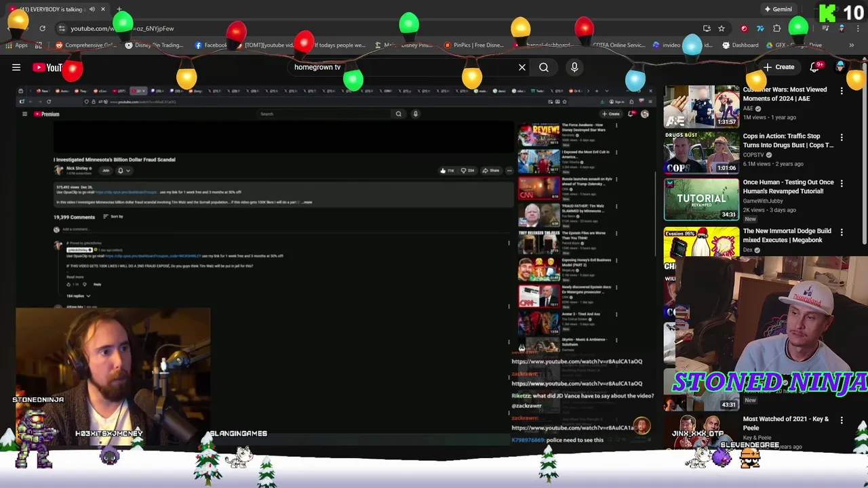Open the PinPics Free Disne... bookmark

pyautogui.click(x=473, y=45)
